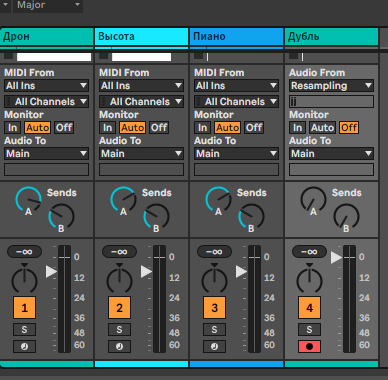The image size is (388, 380).
Task: Click the pan knob on Высота track
Action: 119,280
